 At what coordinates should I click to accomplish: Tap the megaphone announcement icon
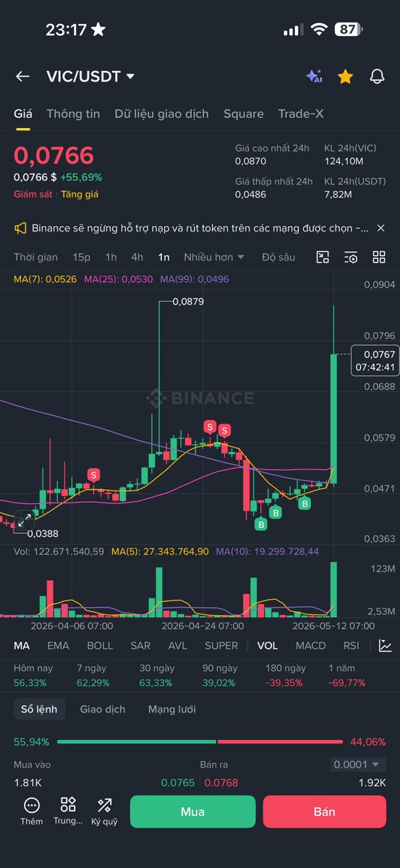pos(20,229)
